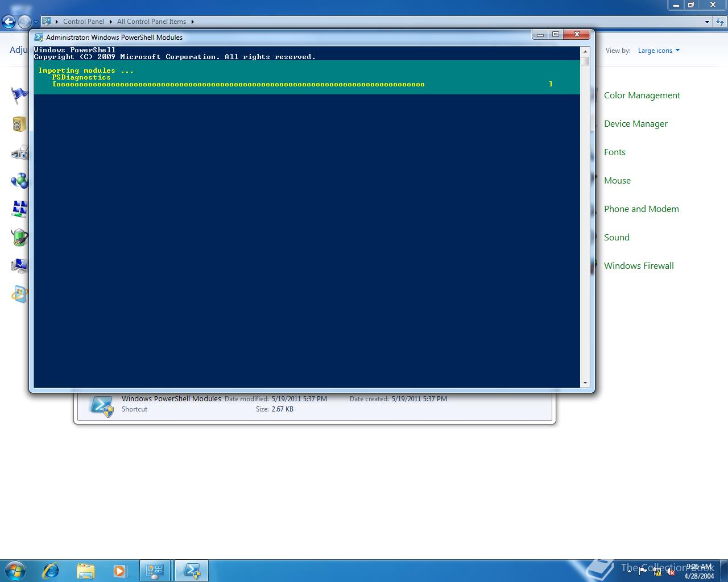Open the network warning tray icon
Viewport: 728px width, 582px height.
(x=657, y=572)
